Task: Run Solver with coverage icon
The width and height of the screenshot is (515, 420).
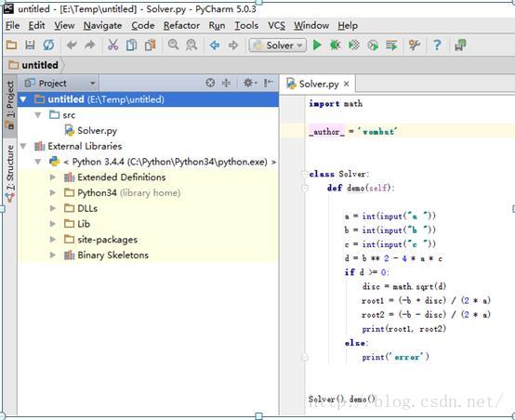Action: click(354, 45)
